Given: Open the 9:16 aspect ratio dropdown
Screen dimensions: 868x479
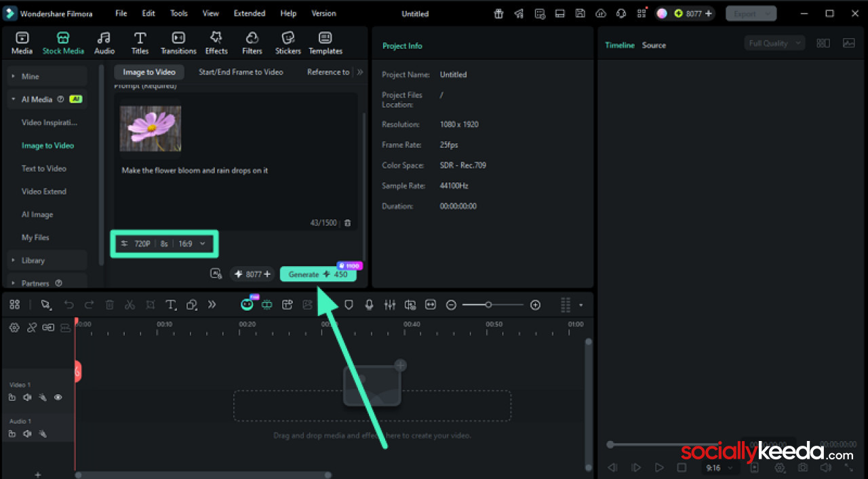Looking at the screenshot, I should point(719,467).
